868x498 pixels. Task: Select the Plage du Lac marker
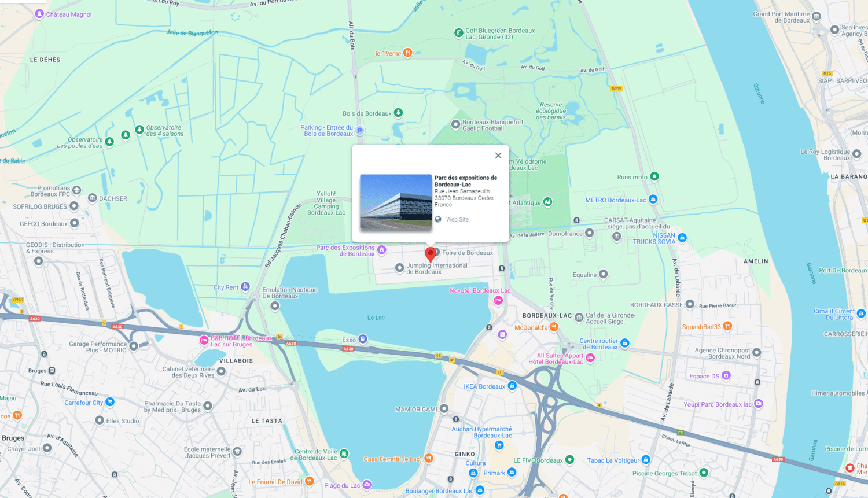(367, 485)
